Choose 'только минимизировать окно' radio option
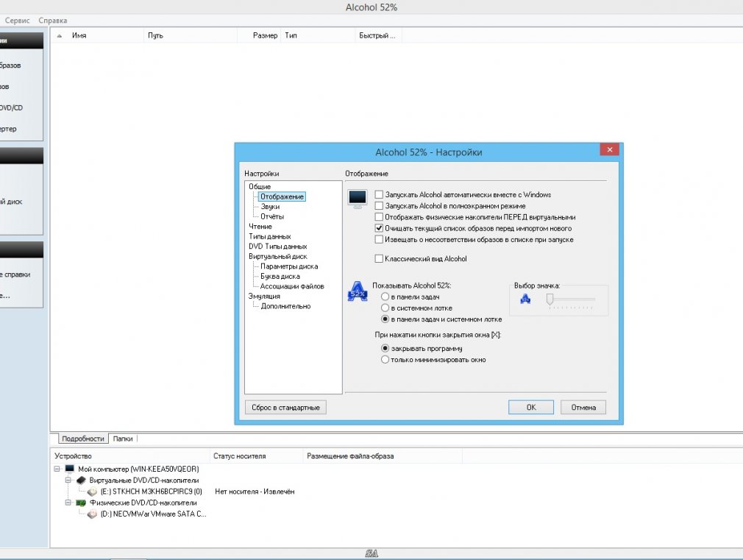The width and height of the screenshot is (743, 560). point(385,360)
